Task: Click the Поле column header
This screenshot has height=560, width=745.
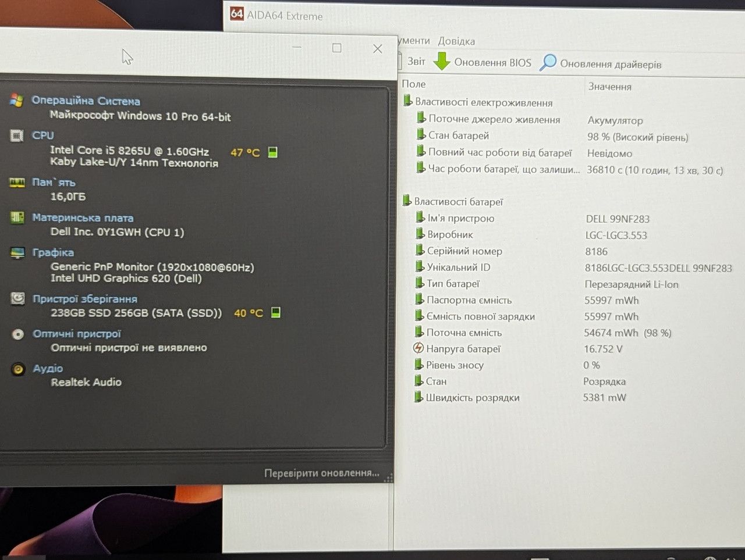Action: 414,84
